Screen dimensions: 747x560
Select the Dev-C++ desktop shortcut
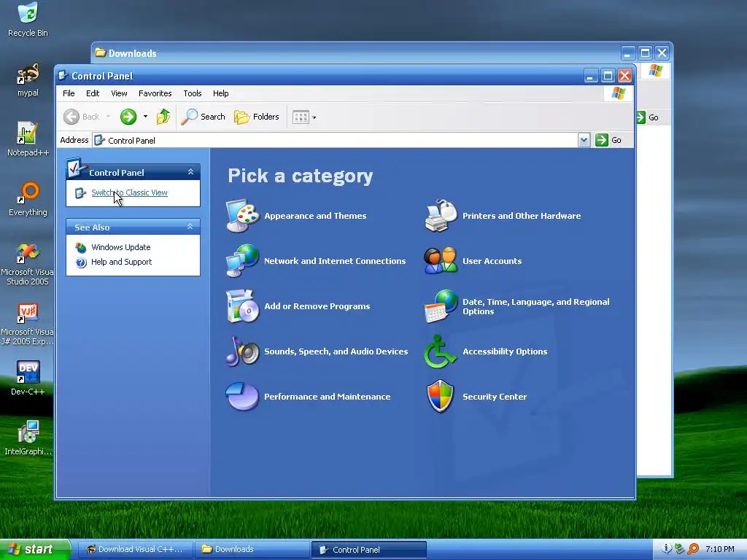point(28,378)
